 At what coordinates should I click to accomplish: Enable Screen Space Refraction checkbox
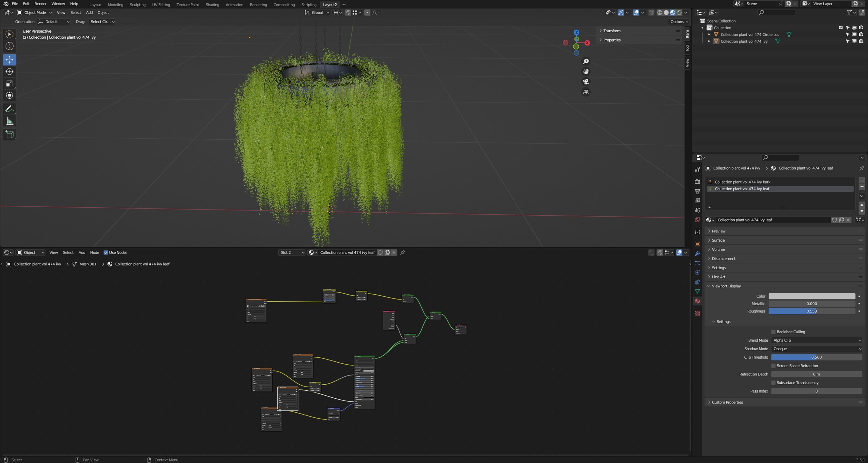point(773,365)
